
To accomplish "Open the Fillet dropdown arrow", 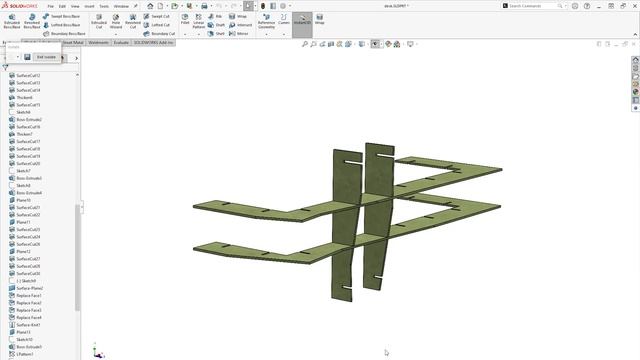I will click(x=185, y=34).
